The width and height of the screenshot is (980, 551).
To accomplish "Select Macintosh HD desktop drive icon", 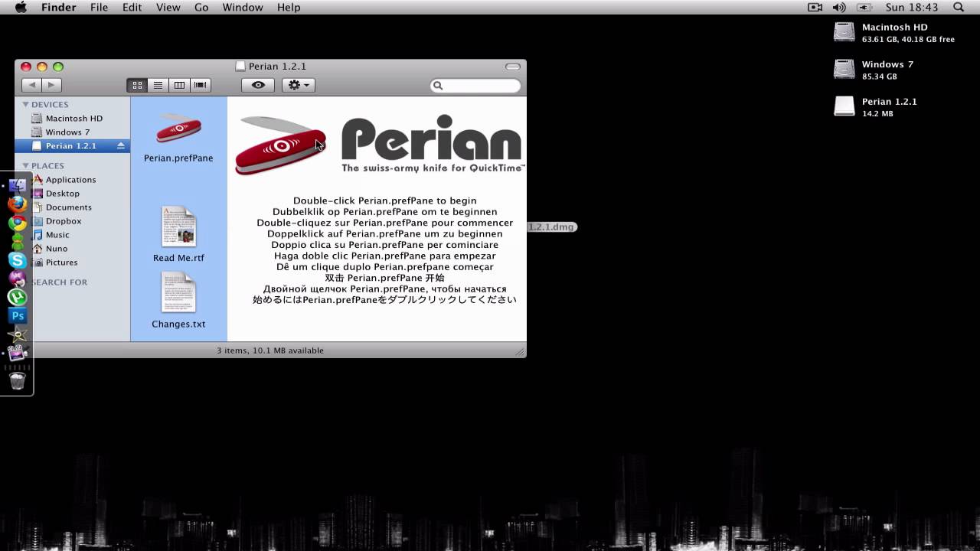I will [844, 32].
